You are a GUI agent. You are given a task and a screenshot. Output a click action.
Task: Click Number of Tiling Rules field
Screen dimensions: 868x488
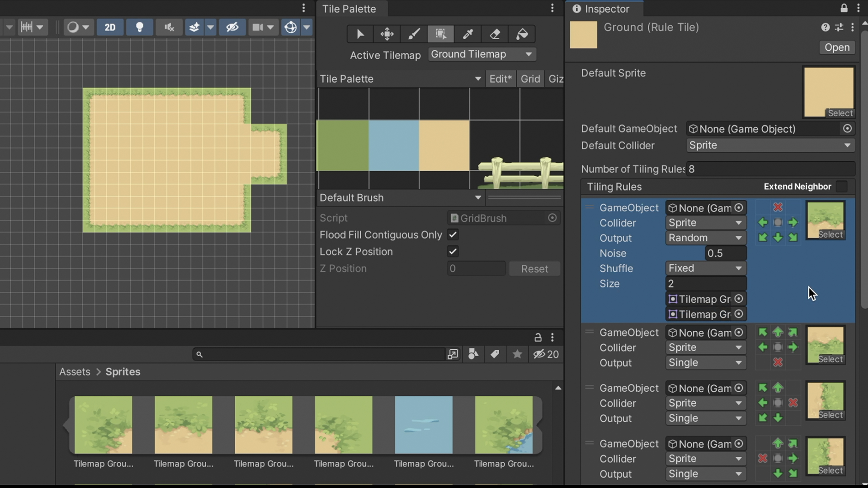770,169
